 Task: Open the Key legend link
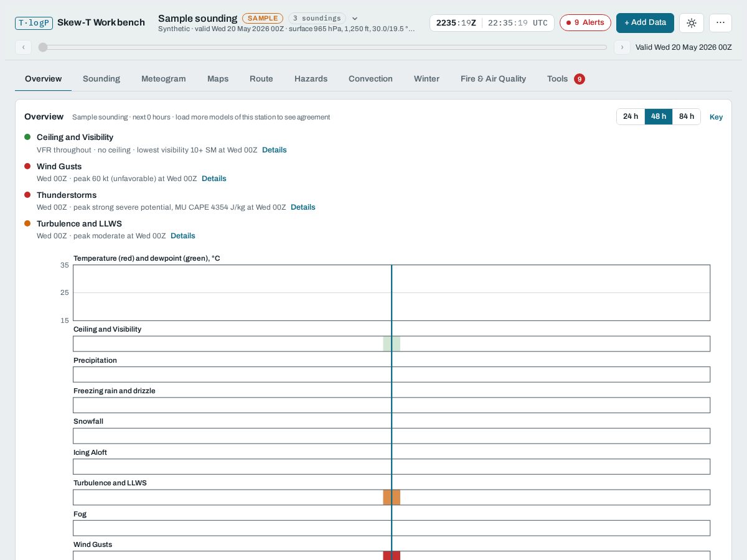[716, 117]
